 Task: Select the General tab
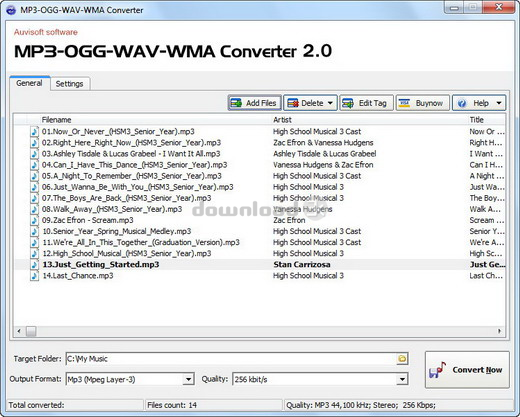[29, 83]
